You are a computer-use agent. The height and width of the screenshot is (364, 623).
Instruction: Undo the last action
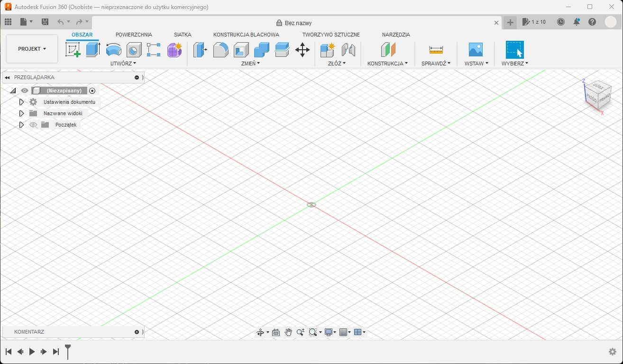(61, 22)
